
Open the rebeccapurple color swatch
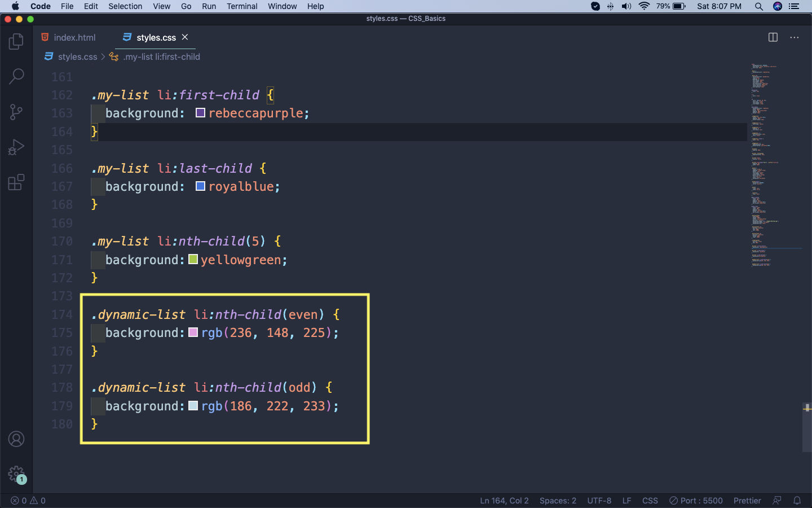point(200,113)
